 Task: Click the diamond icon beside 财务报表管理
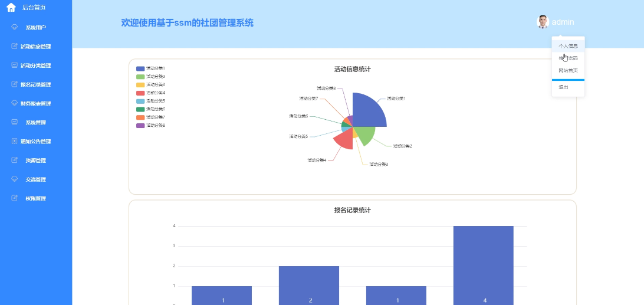pyautogui.click(x=14, y=103)
